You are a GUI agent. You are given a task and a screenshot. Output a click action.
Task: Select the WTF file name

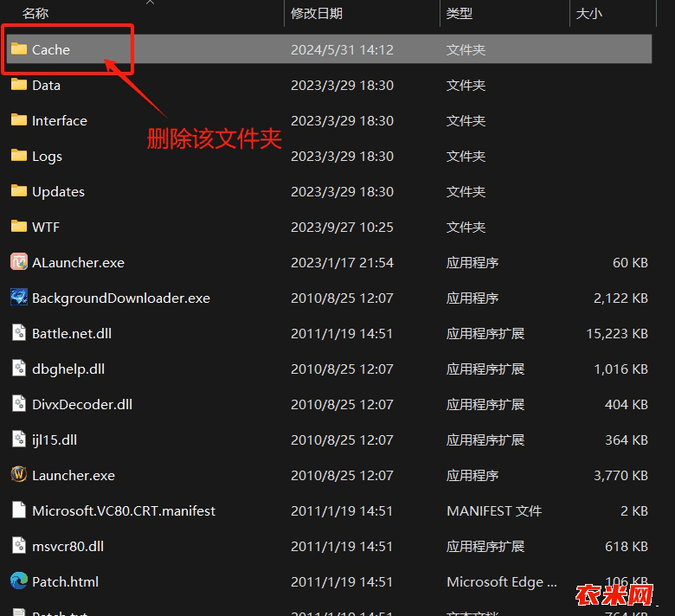pos(46,227)
